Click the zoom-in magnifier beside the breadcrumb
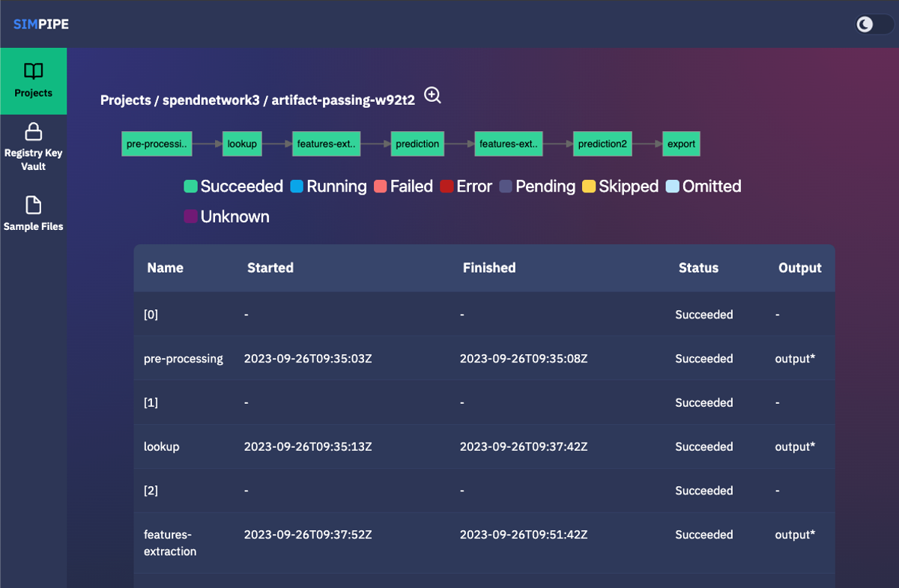 (x=432, y=95)
